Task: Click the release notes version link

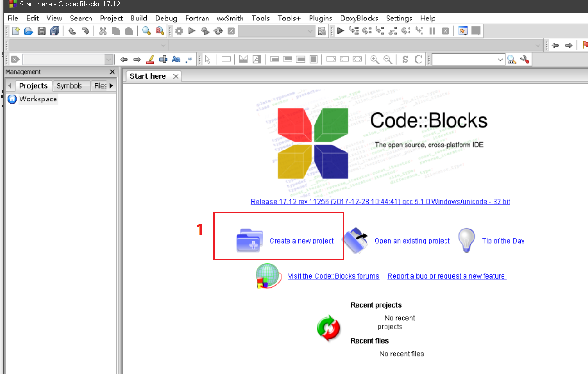Action: 380,201
